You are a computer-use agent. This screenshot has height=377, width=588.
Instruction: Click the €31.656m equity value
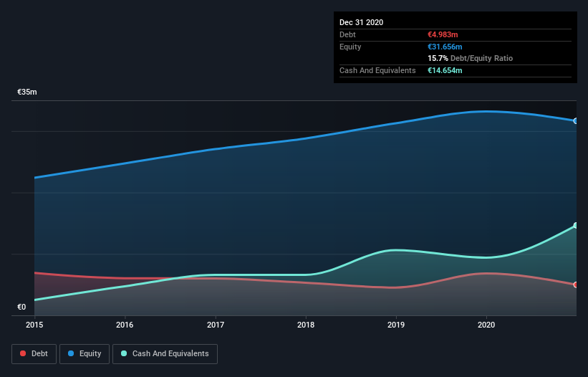click(x=445, y=47)
